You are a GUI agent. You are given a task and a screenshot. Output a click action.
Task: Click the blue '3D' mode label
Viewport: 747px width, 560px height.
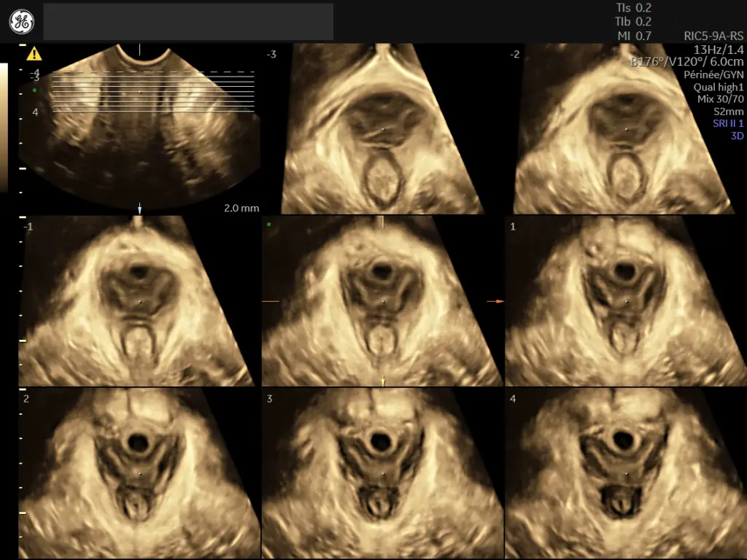coord(737,136)
